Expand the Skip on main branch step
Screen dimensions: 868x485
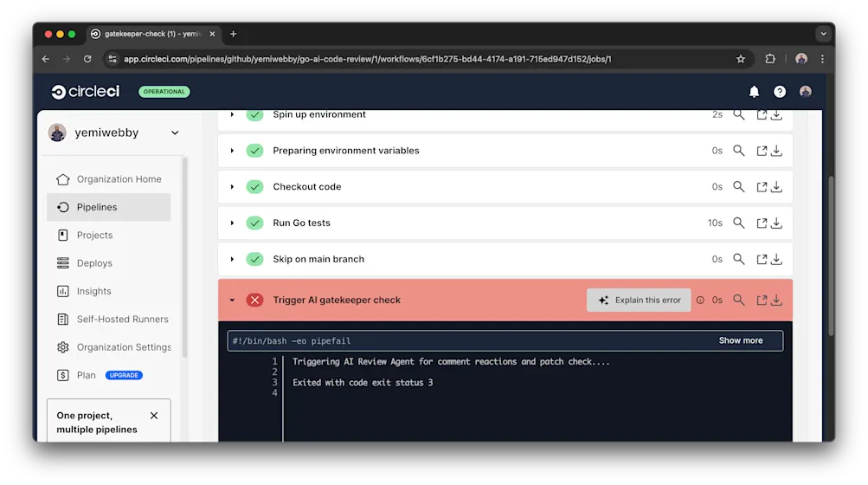point(232,259)
